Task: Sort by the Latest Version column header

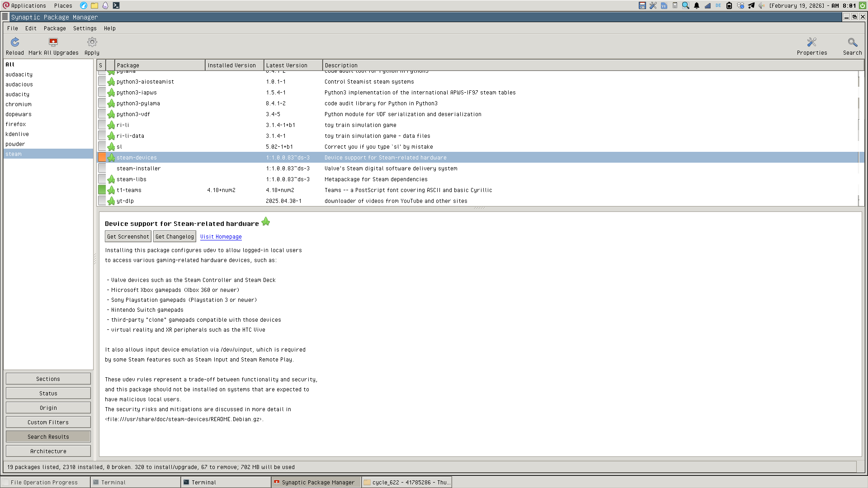Action: coord(292,66)
